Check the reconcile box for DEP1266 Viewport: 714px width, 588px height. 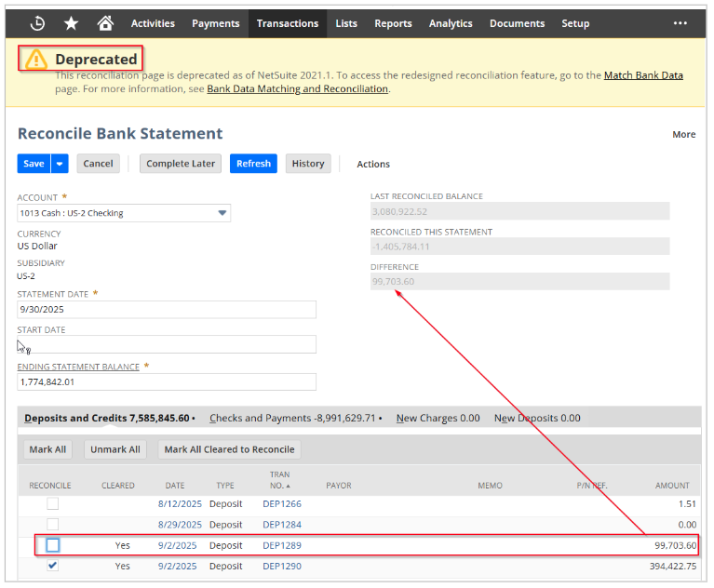53,504
